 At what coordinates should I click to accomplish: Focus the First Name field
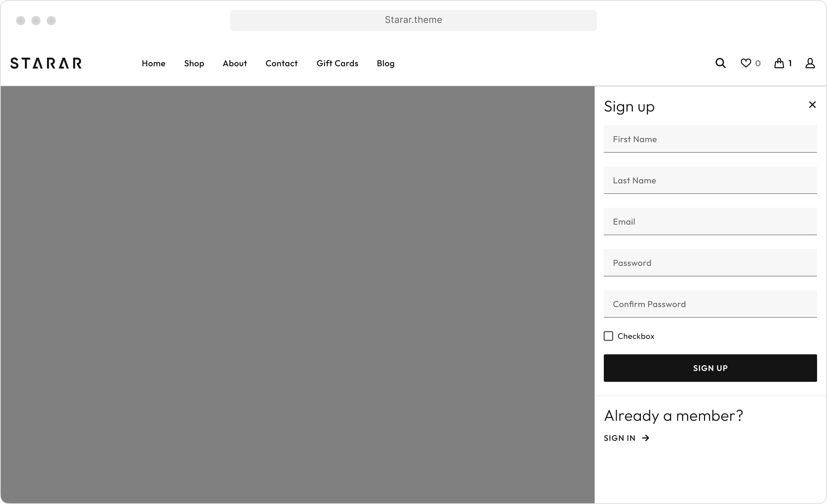(710, 139)
